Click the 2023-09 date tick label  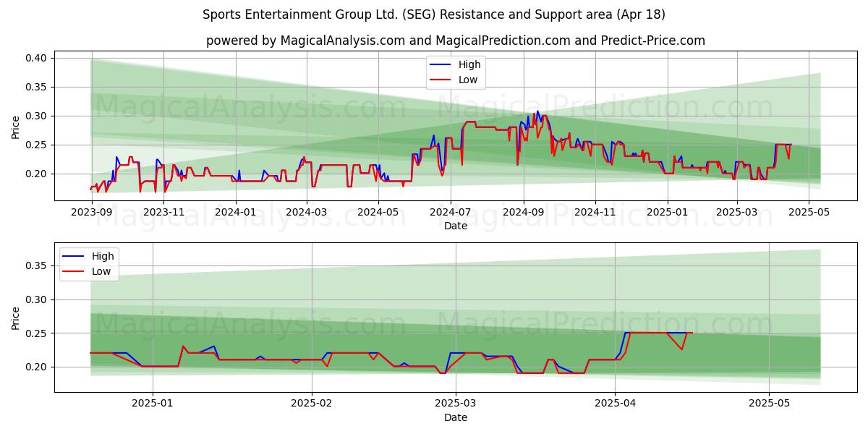pos(92,212)
